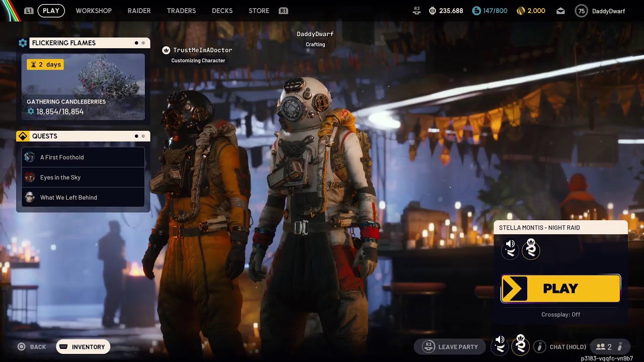Go BACK using the bottom-left button
644x362 pixels.
tap(32, 347)
